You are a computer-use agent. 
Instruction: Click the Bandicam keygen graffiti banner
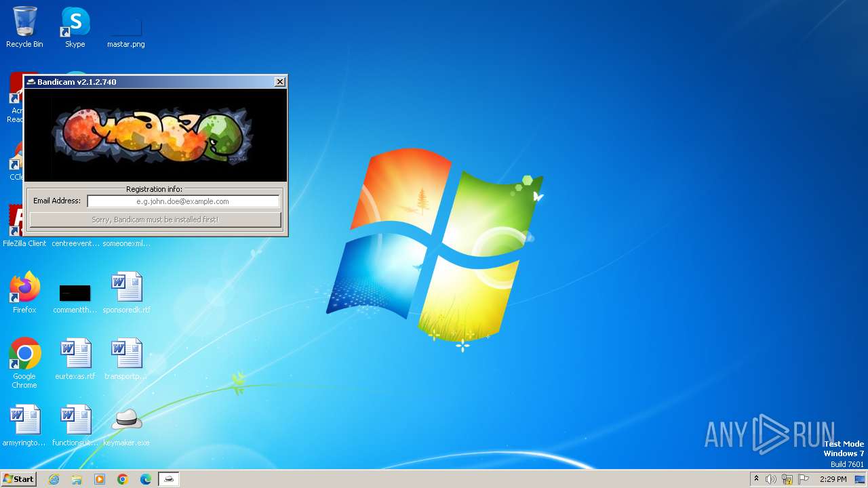(x=155, y=136)
